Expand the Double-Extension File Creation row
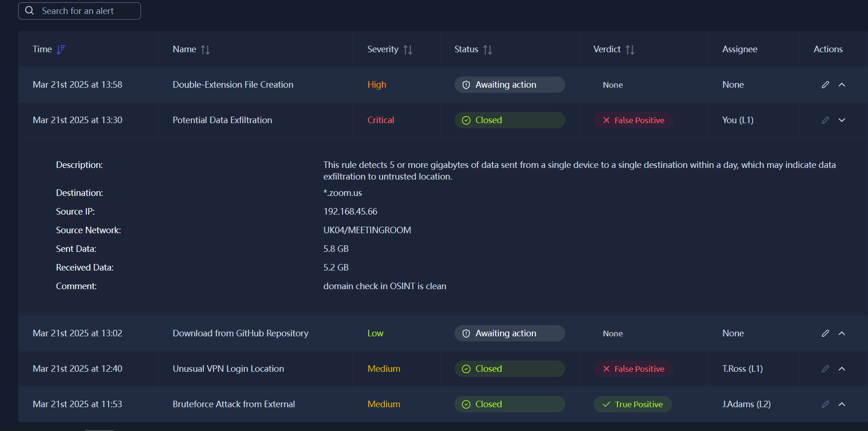Image resolution: width=868 pixels, height=431 pixels. 842,84
